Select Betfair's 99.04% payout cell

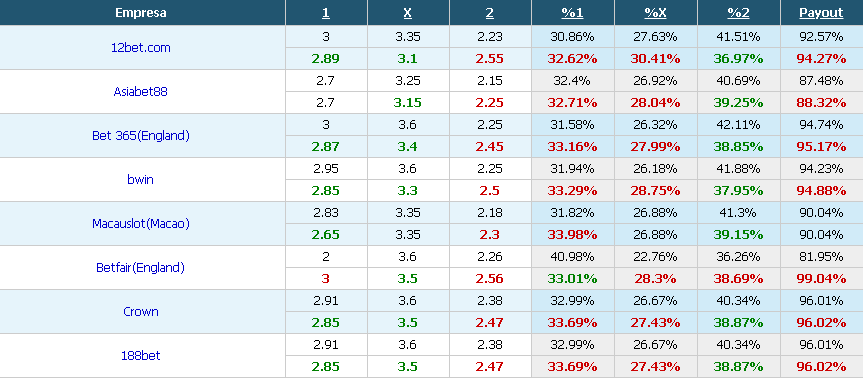pos(821,278)
